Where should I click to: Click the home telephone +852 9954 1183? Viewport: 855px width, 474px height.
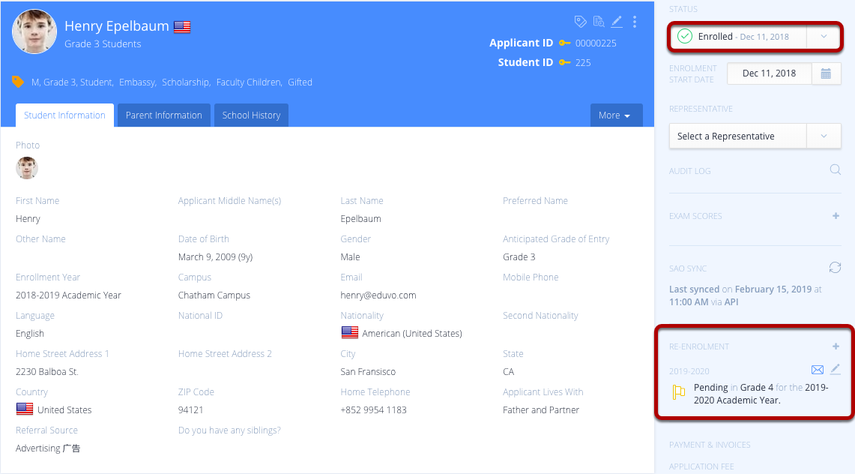pos(374,410)
